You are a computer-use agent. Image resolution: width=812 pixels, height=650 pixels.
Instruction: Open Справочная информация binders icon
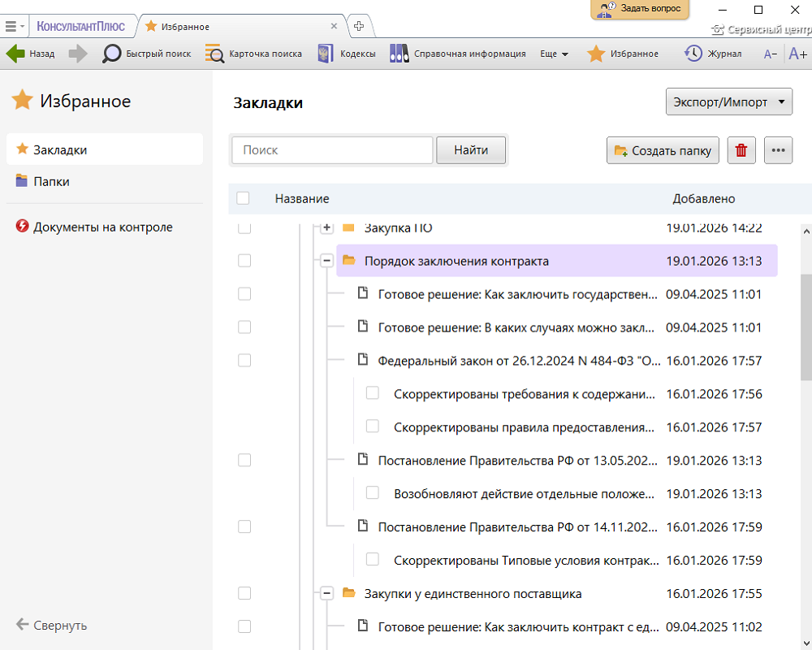coord(399,54)
